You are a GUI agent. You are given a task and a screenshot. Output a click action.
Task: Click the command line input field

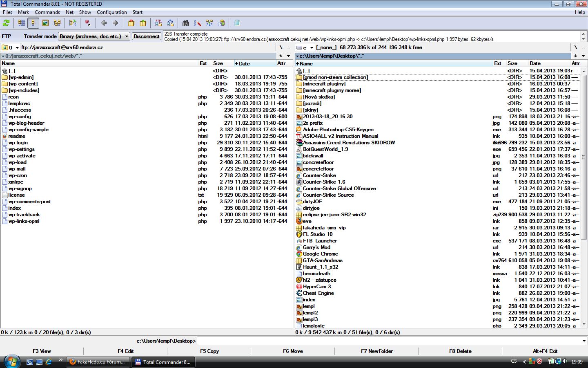[389, 341]
